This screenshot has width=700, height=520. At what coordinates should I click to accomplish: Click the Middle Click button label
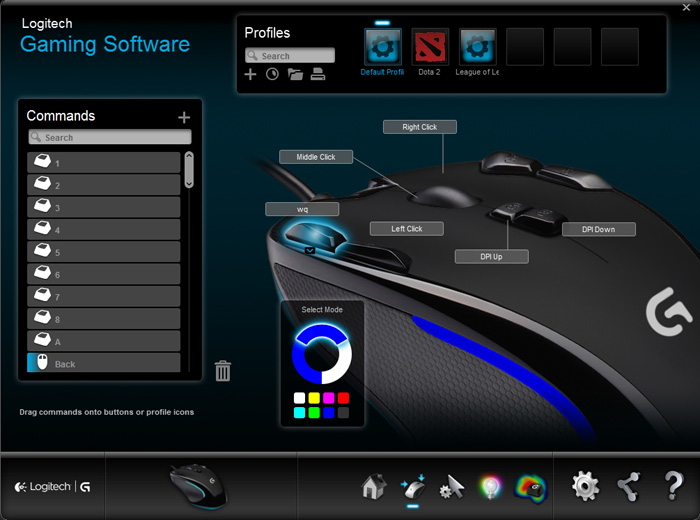coord(316,157)
